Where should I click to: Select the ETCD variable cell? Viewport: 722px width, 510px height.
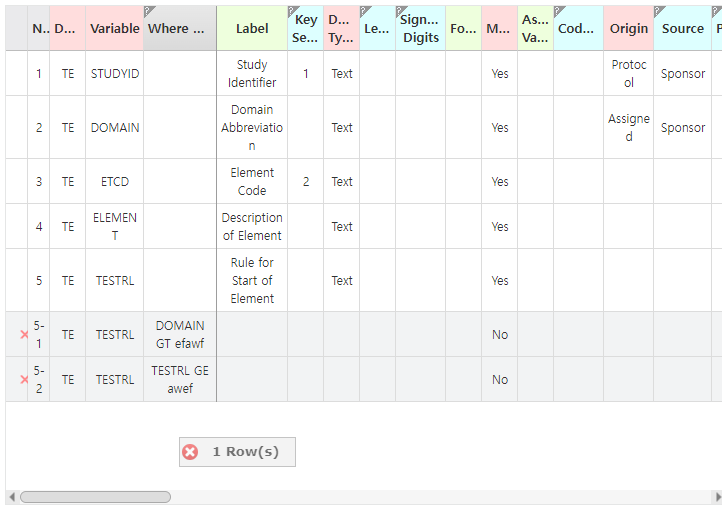[x=115, y=182]
